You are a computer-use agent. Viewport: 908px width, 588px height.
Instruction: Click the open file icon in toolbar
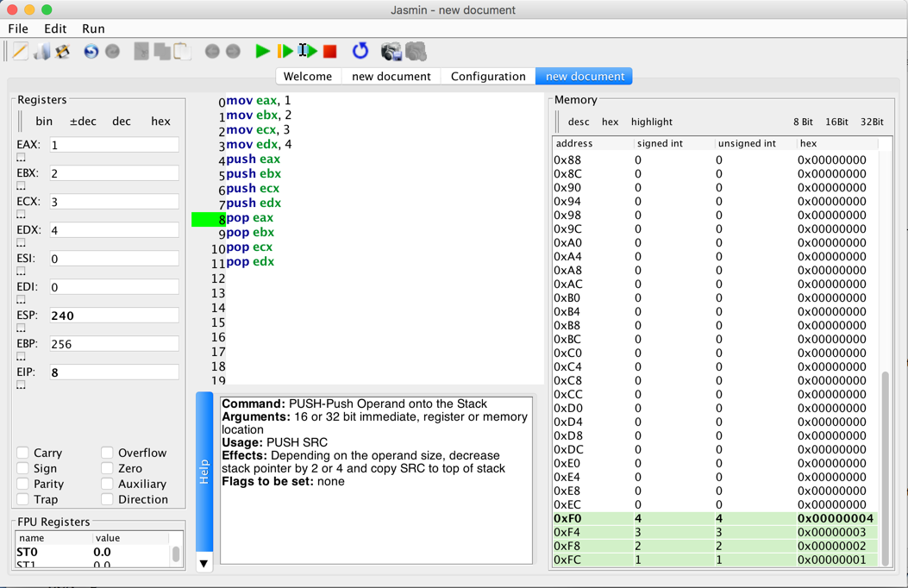(x=41, y=52)
